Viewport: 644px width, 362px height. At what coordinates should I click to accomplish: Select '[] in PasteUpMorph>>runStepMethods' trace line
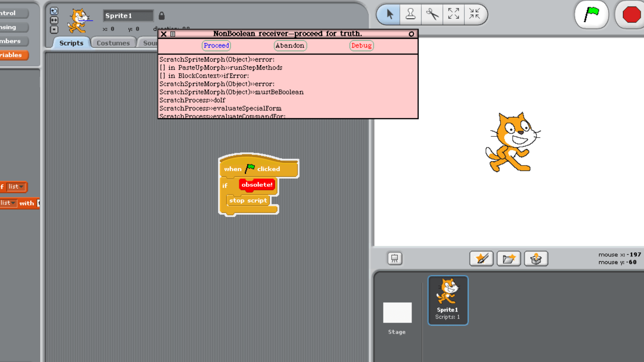click(x=221, y=67)
